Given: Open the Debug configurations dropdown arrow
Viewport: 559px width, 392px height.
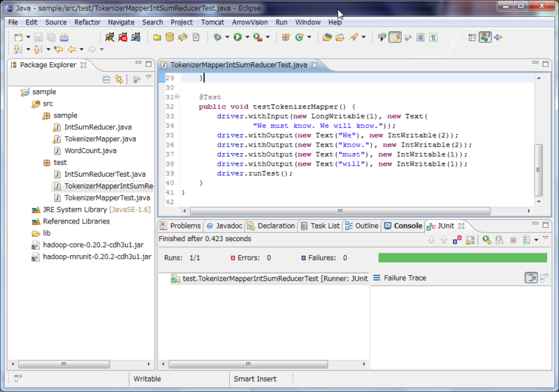Looking at the screenshot, I should coord(226,37).
